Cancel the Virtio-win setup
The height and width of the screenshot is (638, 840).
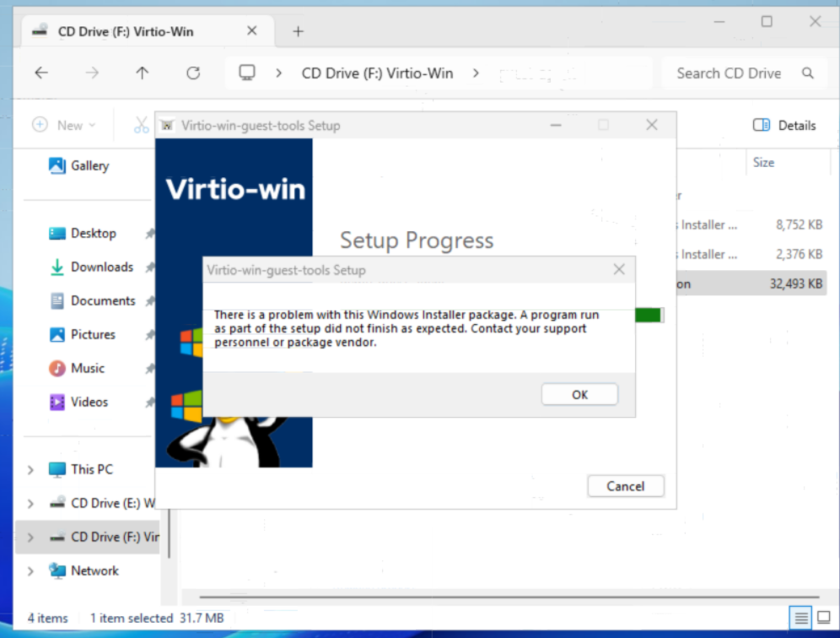(x=625, y=486)
